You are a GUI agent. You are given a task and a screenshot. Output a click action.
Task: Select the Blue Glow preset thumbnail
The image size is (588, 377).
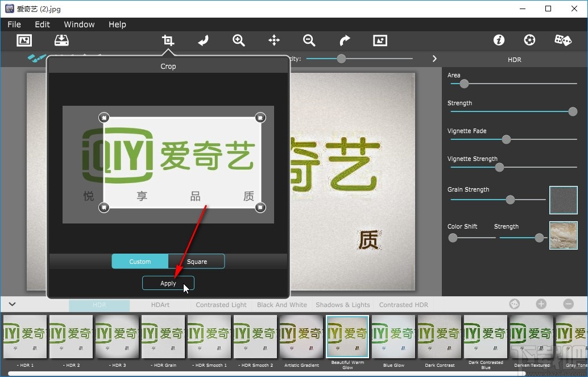click(x=394, y=337)
